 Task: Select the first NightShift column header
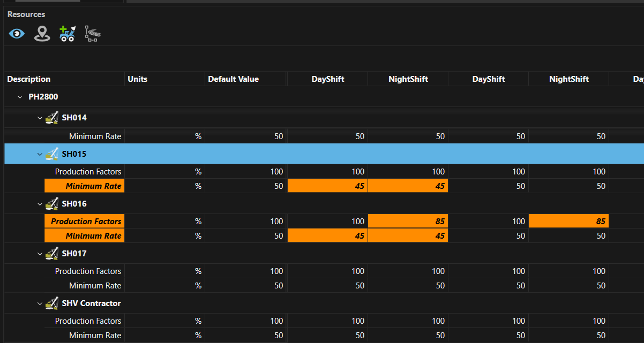pos(408,79)
